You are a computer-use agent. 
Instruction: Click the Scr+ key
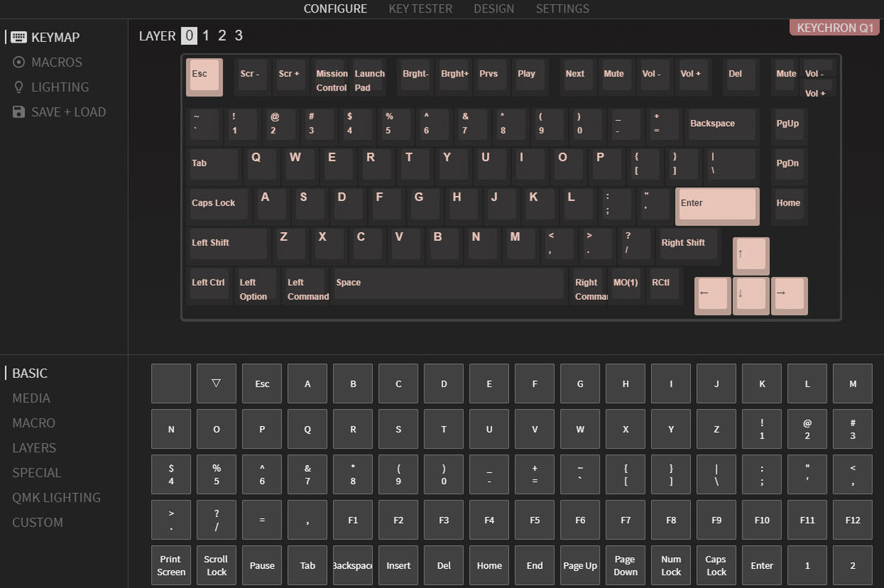(x=290, y=74)
